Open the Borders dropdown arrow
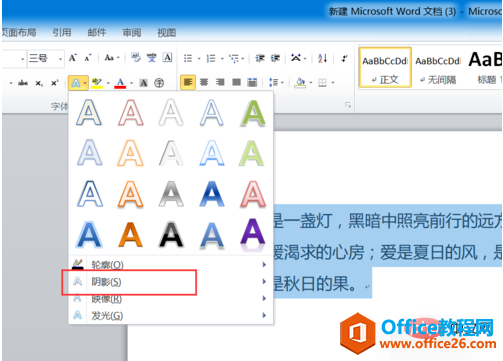The image size is (503, 361). coord(333,82)
